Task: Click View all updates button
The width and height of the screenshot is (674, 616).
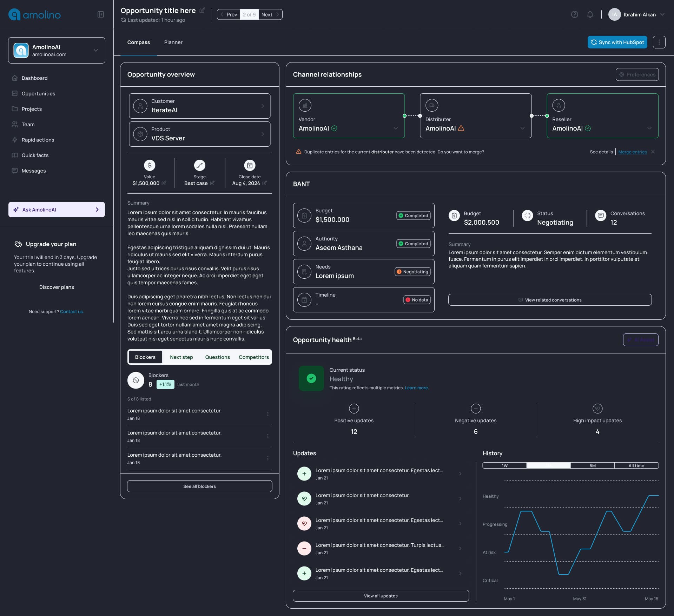Action: coord(381,596)
